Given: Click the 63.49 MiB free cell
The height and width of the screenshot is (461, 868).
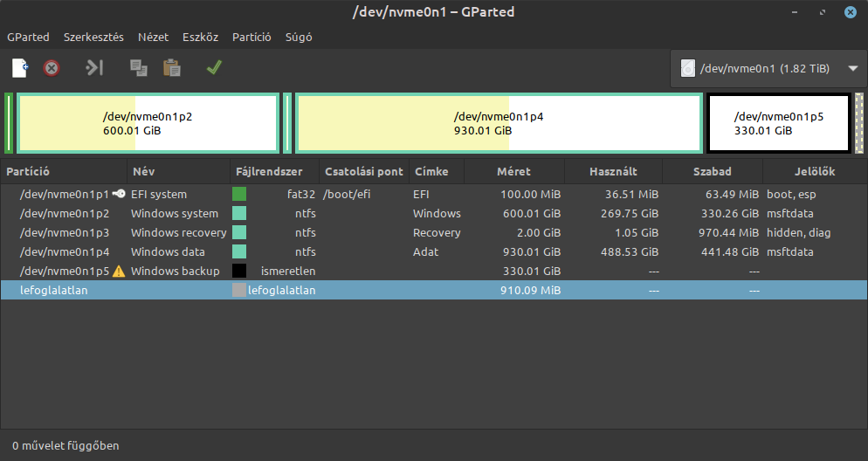Looking at the screenshot, I should [x=732, y=194].
